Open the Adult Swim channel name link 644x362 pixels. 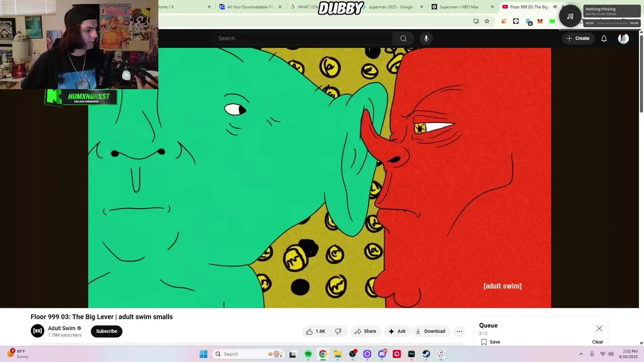[x=61, y=328]
